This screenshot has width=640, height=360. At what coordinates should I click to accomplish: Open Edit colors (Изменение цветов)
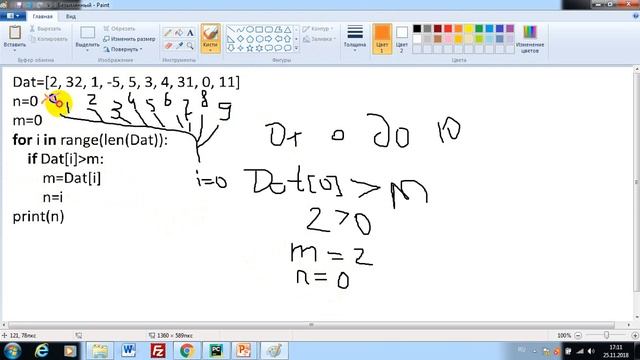click(x=530, y=39)
